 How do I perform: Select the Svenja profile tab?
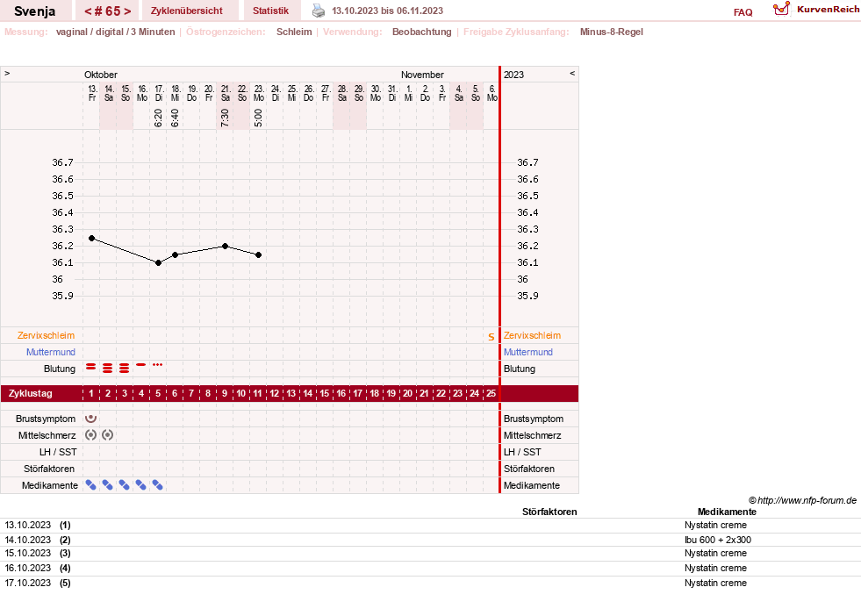click(34, 11)
